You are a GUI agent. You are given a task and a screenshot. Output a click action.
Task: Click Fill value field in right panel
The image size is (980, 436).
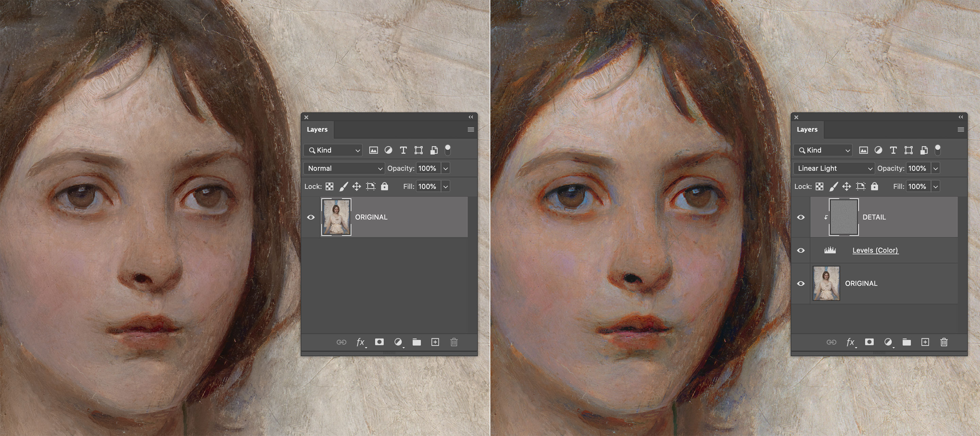coord(918,187)
